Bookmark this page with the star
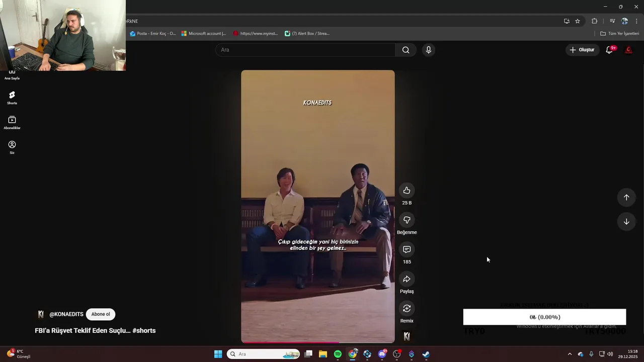Screen dimensions: 644x362 tap(578, 21)
